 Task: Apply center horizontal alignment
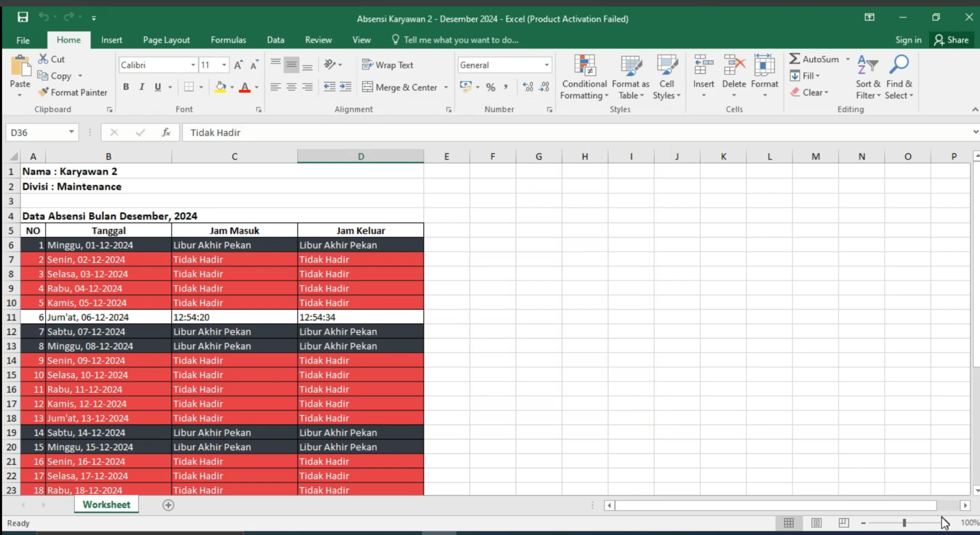(291, 87)
